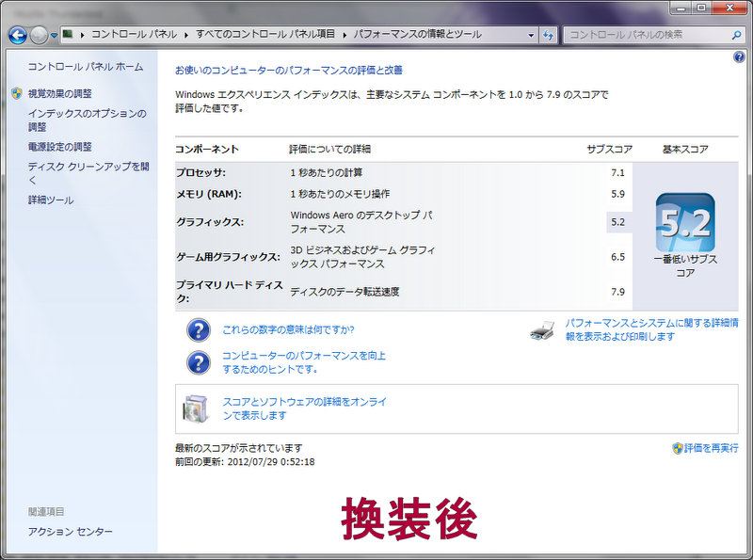This screenshot has height=560, width=753.
Task: Click the 3D ビジネスおよびゲーム グラフィックス description
Action: pos(363,257)
